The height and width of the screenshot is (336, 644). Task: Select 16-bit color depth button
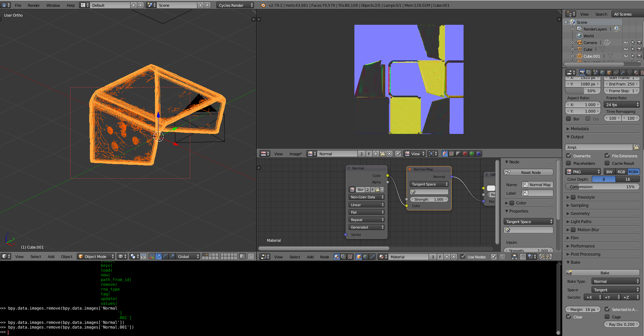tap(628, 179)
